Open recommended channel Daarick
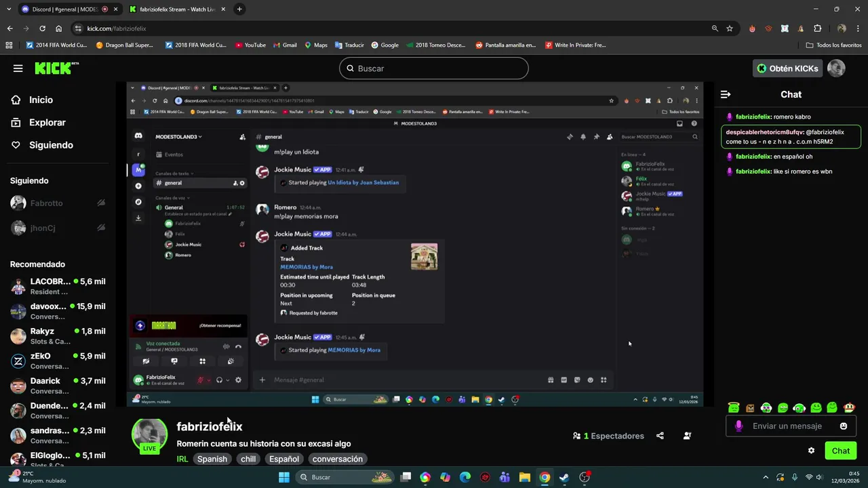868x488 pixels. 58,386
